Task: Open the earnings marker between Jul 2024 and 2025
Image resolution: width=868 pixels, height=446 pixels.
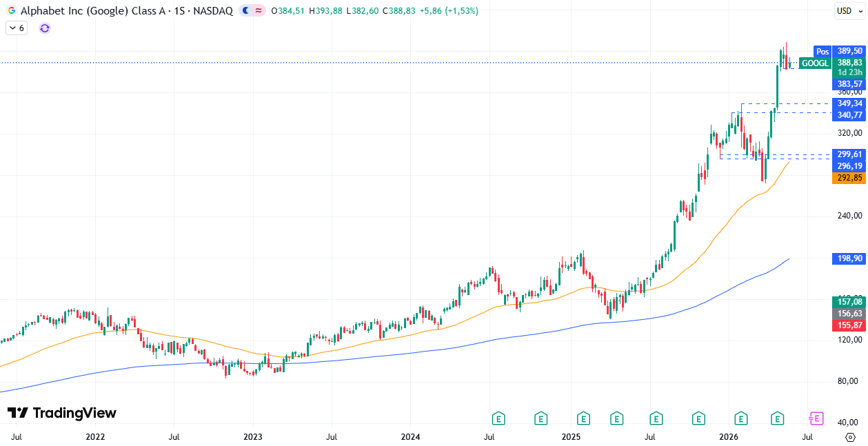Action: tap(541, 418)
